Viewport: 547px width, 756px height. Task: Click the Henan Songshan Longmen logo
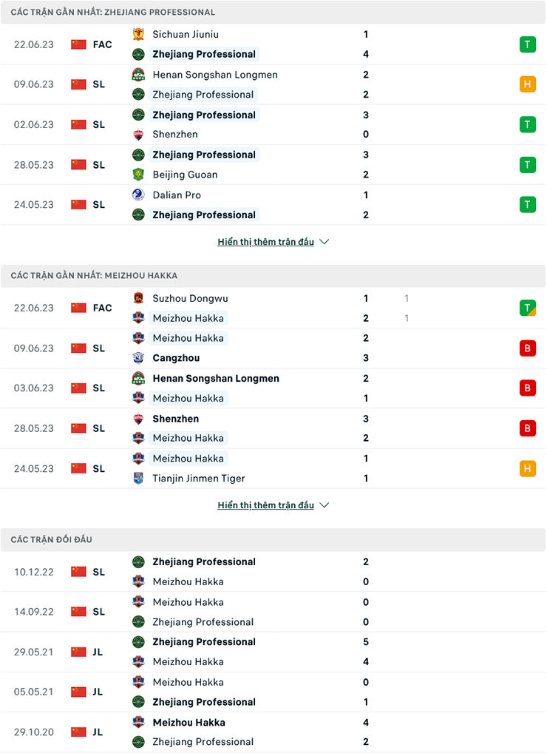137,74
